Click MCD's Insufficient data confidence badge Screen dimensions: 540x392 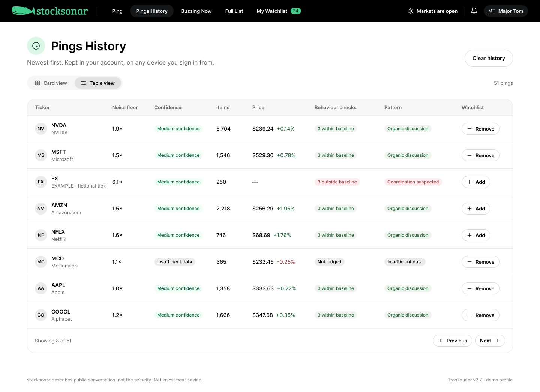174,262
